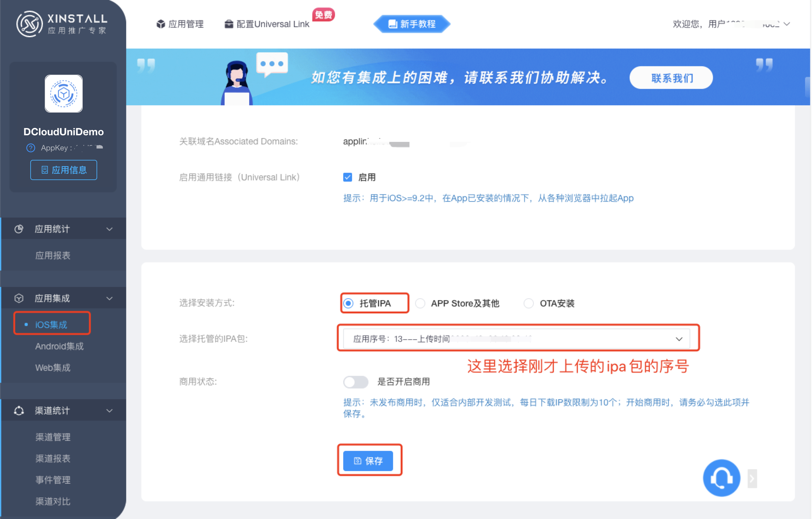Viewport: 812px width, 519px height.
Task: Click the DCloudUniDemo app icon thumbnail
Action: click(64, 94)
